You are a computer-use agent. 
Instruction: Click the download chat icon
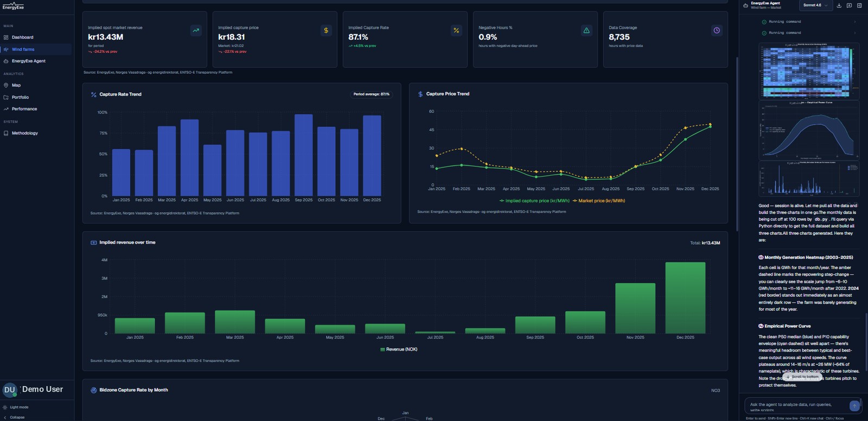839,5
